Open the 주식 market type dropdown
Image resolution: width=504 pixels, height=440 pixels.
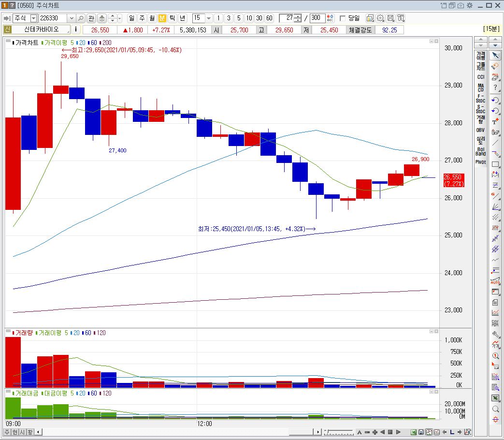click(33, 18)
